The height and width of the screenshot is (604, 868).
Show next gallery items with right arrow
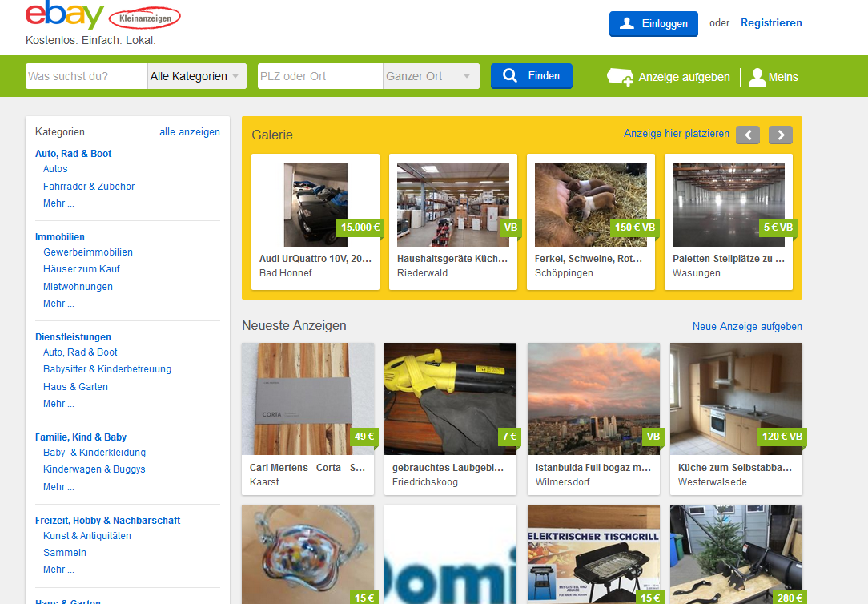click(781, 135)
